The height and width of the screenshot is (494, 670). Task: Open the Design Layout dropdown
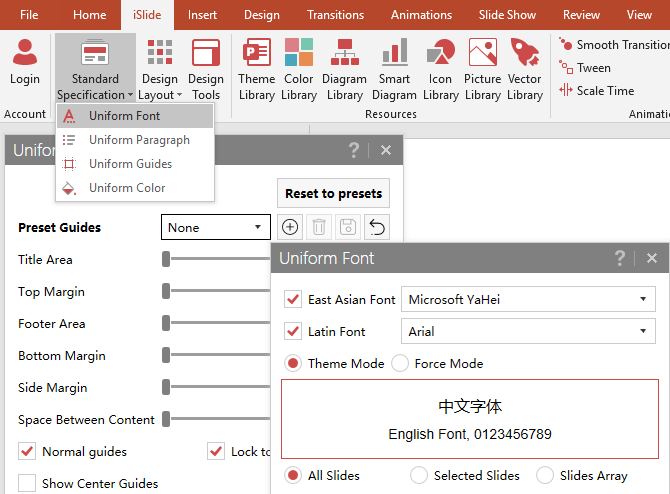click(160, 69)
